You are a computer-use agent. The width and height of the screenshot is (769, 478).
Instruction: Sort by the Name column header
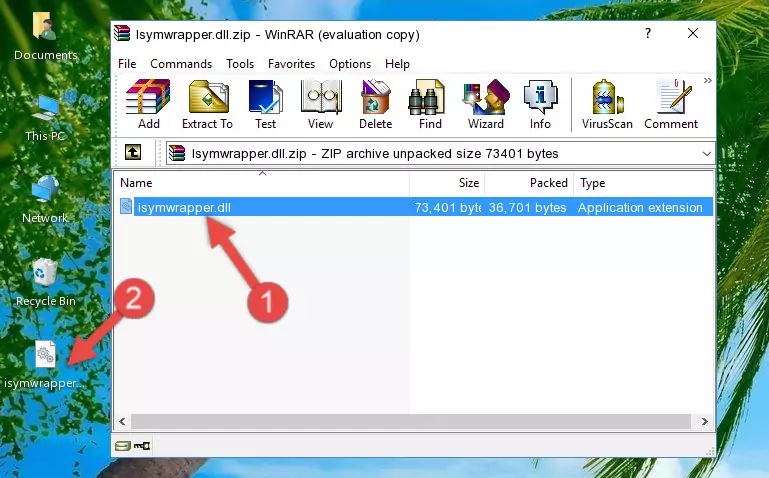click(x=262, y=183)
